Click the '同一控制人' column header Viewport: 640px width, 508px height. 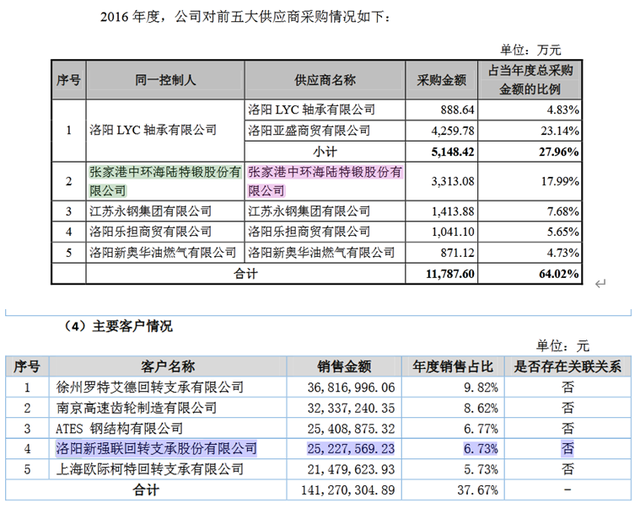tap(165, 80)
